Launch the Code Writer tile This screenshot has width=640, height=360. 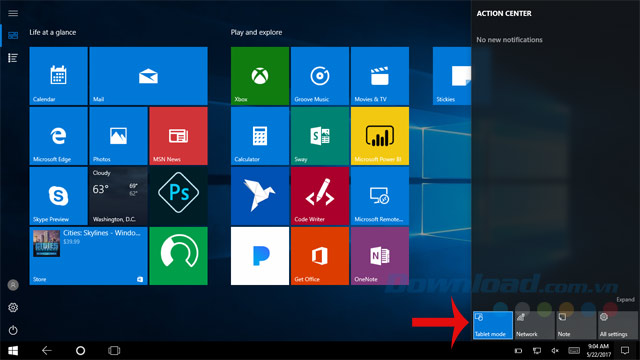(320, 196)
